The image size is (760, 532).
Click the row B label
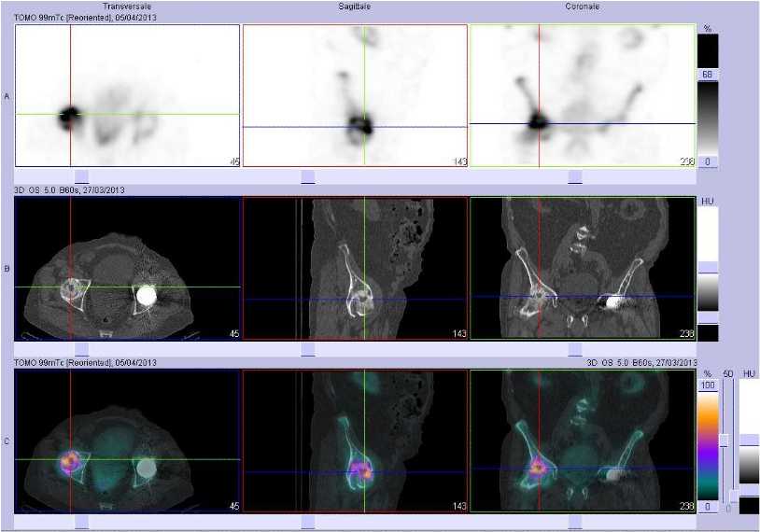[x=7, y=269]
